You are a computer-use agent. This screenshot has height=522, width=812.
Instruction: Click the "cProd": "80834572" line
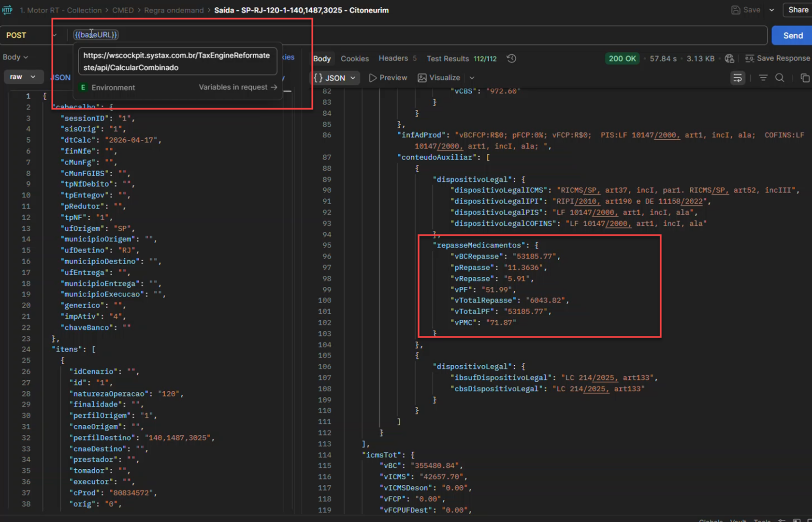coord(114,493)
